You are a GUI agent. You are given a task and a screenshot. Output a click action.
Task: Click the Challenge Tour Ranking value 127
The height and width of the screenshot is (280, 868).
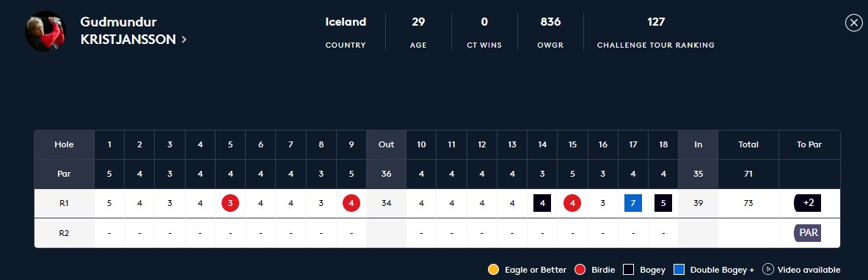(x=656, y=22)
